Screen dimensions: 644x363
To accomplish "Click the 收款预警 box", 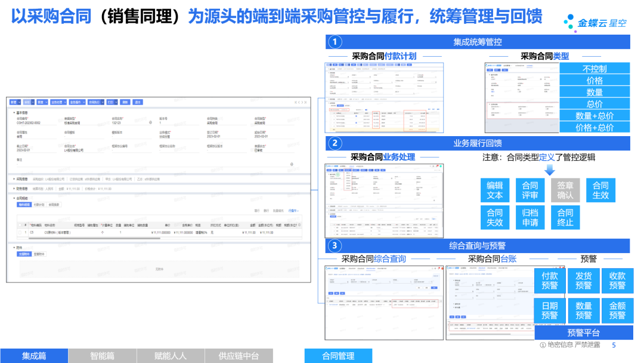I will 617,281.
